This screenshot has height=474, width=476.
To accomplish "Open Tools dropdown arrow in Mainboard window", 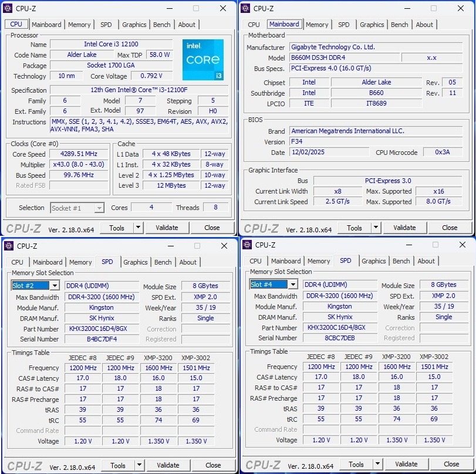I will 376,227.
